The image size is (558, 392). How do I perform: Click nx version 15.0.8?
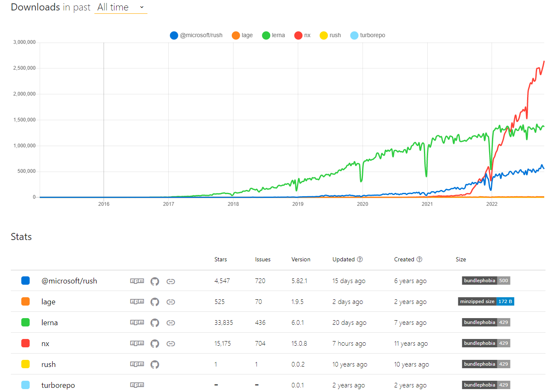[x=299, y=344]
